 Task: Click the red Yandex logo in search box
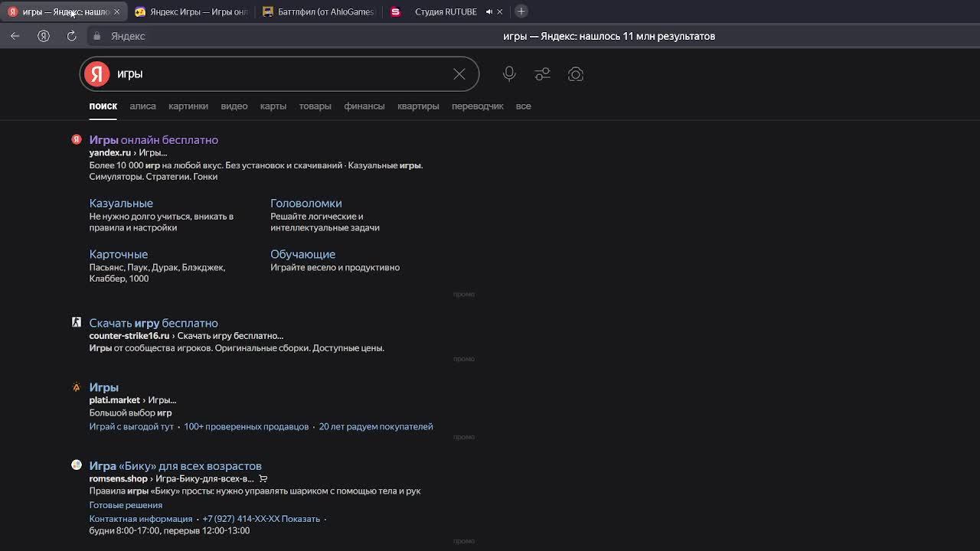(97, 74)
